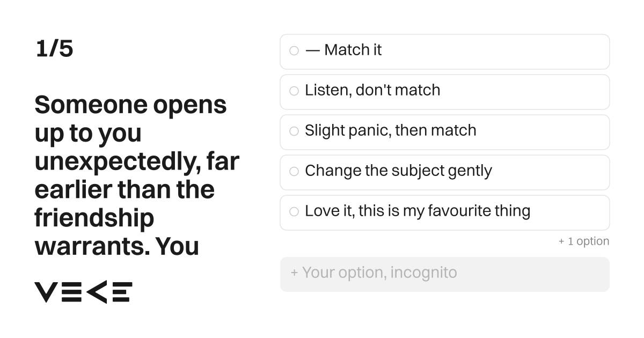Screen dimensions: 644x338
Task: Select the "— Match it" radio button
Action: click(x=294, y=51)
